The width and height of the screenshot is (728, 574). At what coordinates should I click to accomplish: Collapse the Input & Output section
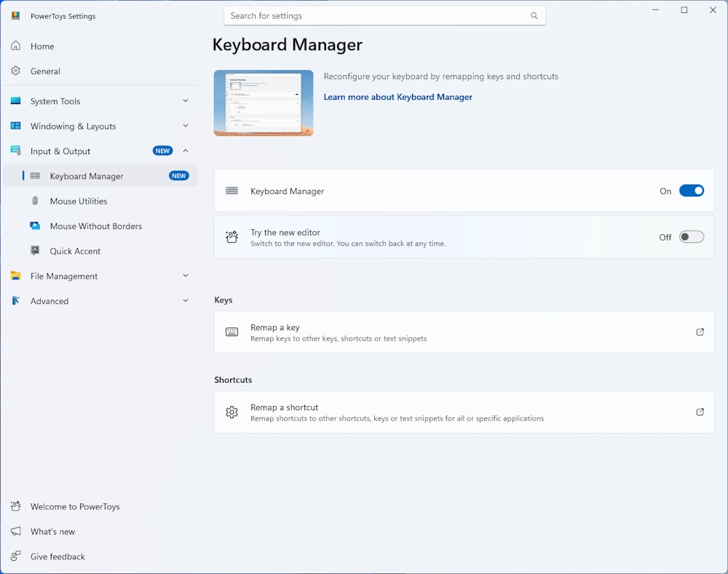coord(185,151)
